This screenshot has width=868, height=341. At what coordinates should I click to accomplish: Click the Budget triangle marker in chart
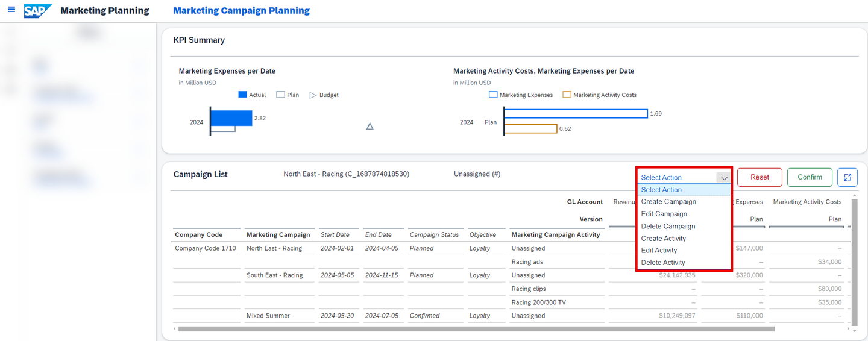click(x=370, y=126)
